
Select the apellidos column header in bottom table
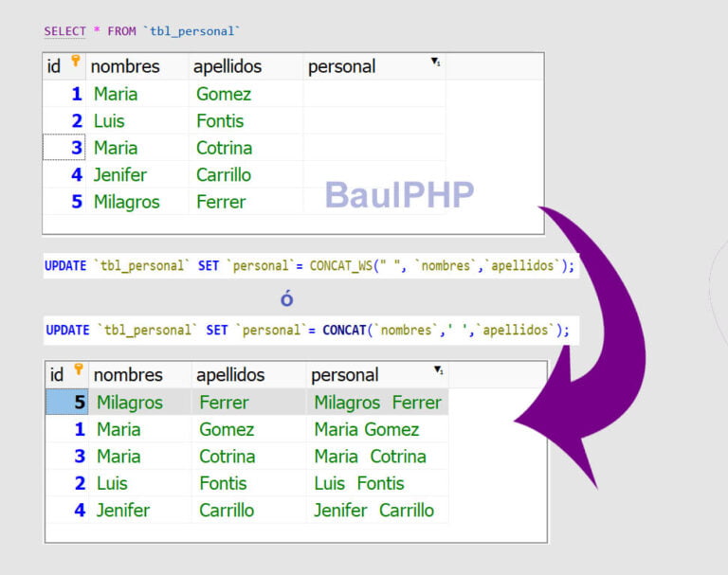[230, 375]
